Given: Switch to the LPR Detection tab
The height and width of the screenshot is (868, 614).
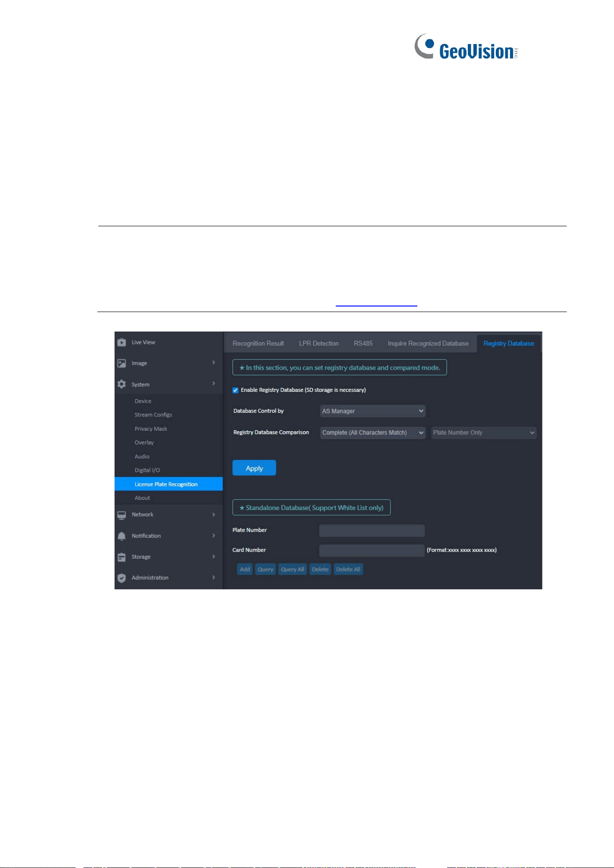Looking at the screenshot, I should 319,344.
